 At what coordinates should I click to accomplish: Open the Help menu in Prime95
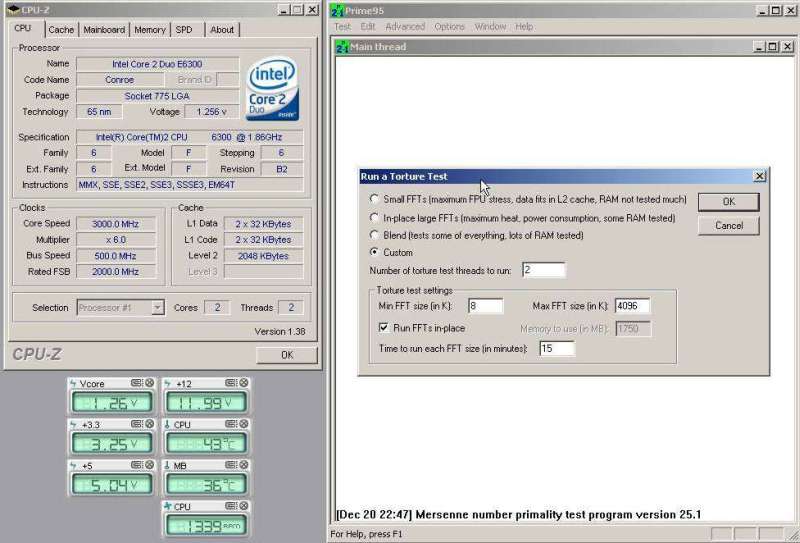524,27
